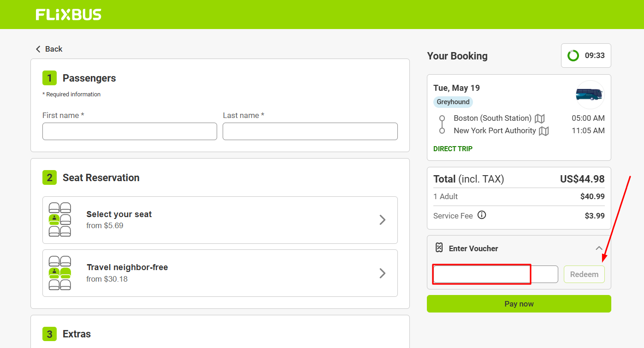
Task: Go back using the Back link
Action: click(49, 49)
